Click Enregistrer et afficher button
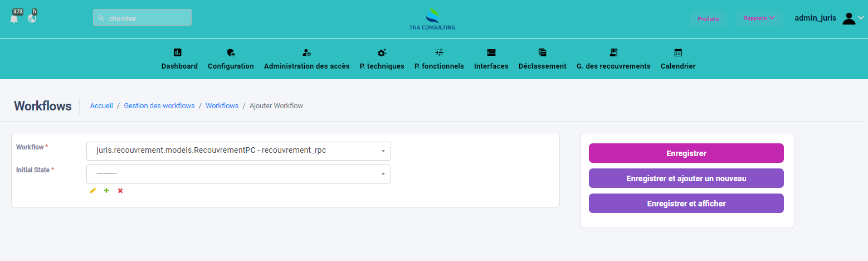Viewport: 868px width, 261px height. 686,204
